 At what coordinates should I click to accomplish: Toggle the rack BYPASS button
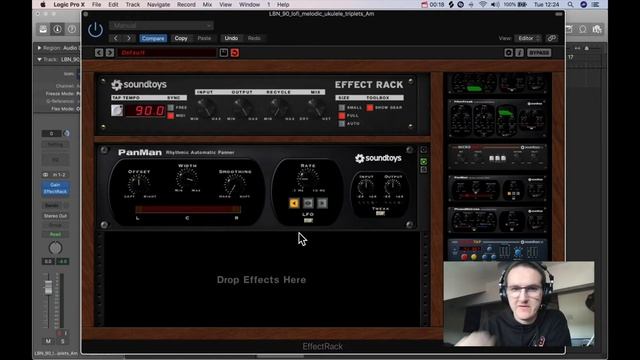point(539,53)
